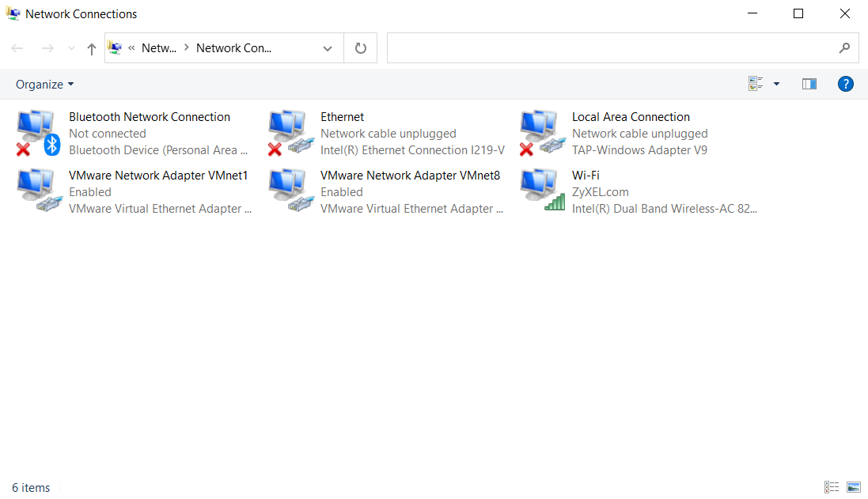The image size is (868, 499).
Task: Click the Network Con... breadcrumb segment
Action: click(233, 48)
